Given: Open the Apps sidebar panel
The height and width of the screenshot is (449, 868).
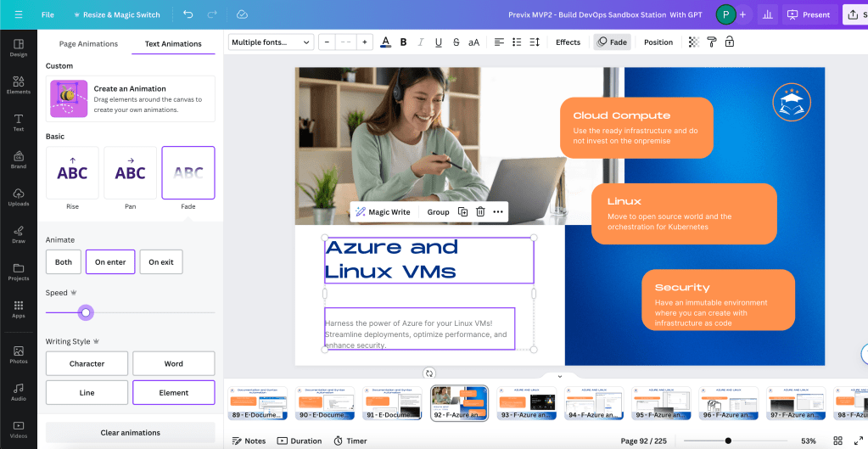Looking at the screenshot, I should [x=19, y=309].
